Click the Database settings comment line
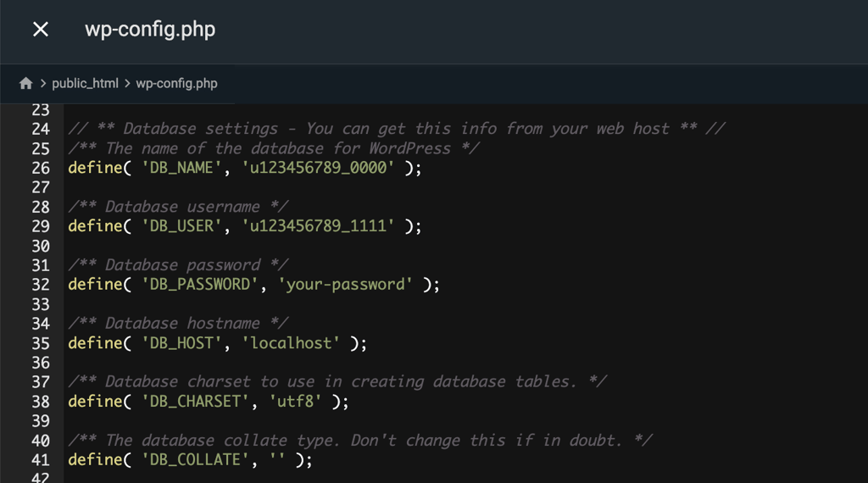 point(397,129)
